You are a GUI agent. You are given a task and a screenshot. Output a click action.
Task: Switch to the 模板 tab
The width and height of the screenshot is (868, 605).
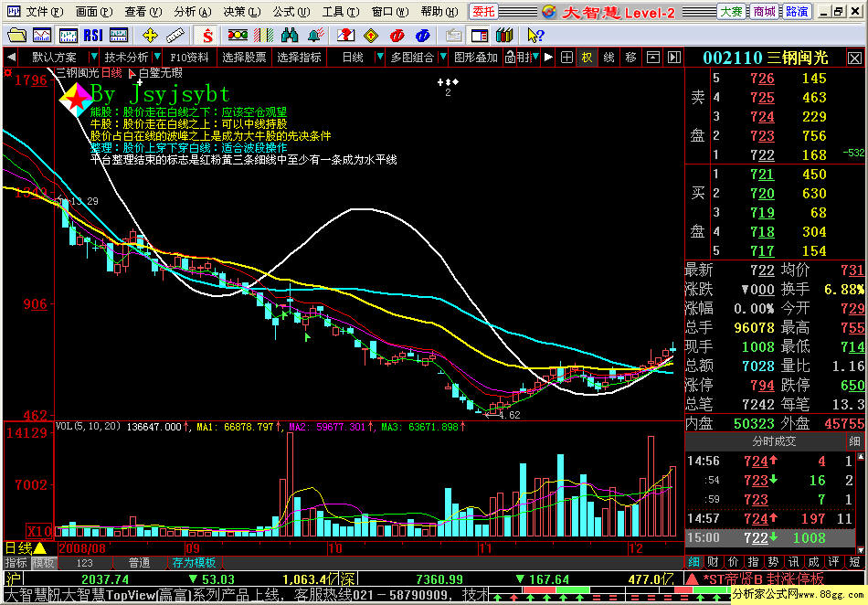(x=43, y=562)
